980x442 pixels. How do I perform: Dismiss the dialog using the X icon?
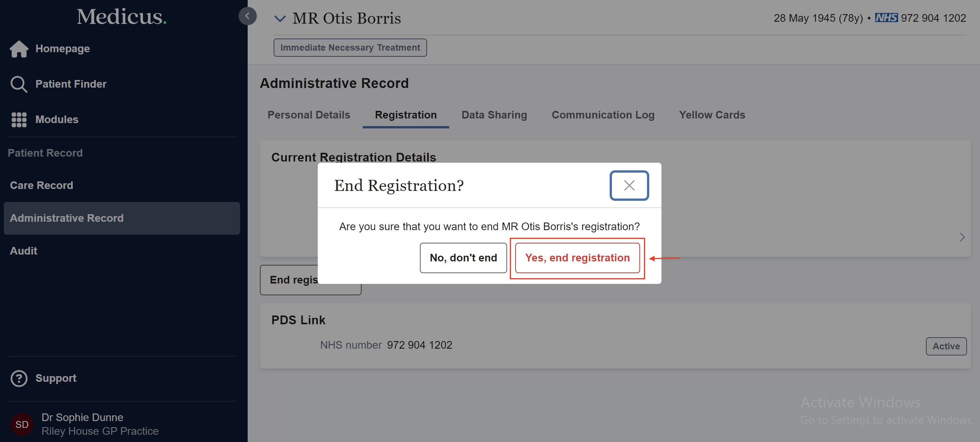pos(629,186)
